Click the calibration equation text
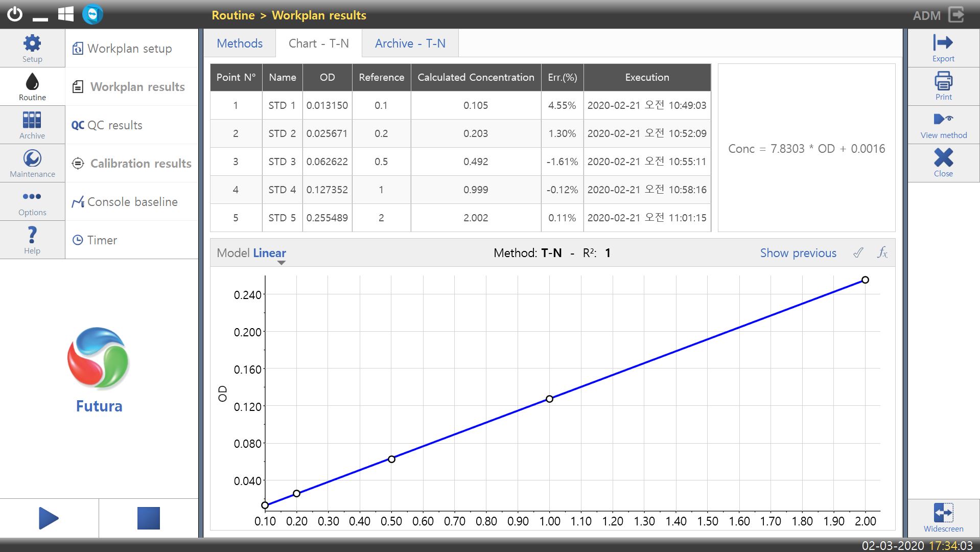Image resolution: width=980 pixels, height=552 pixels. pyautogui.click(x=806, y=149)
